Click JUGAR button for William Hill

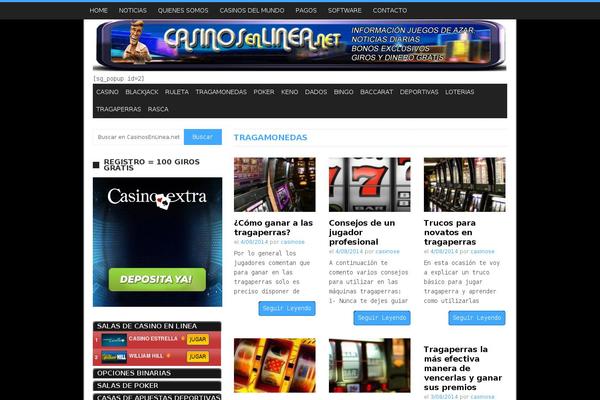[198, 357]
